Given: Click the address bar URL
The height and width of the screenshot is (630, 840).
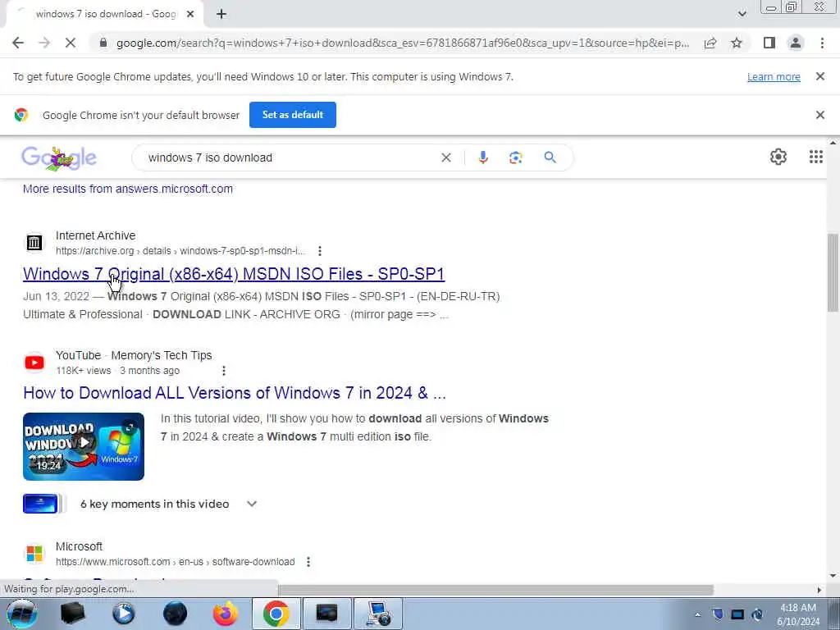Looking at the screenshot, I should (402, 43).
